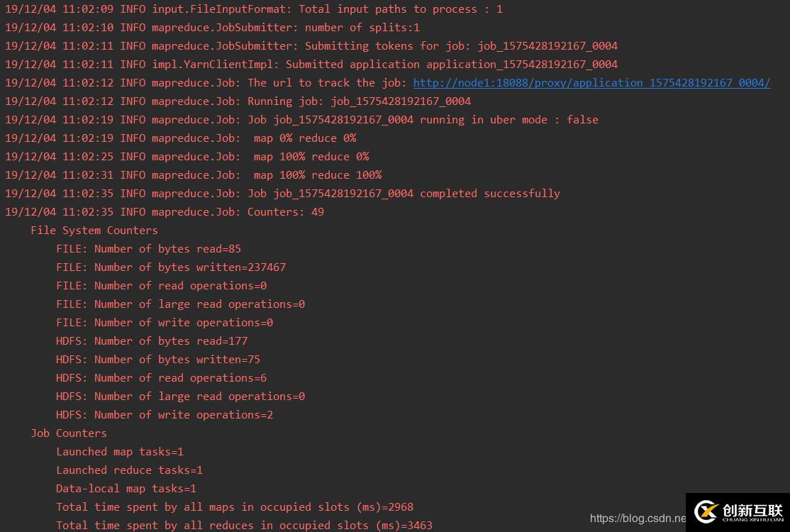This screenshot has width=790, height=532.
Task: Click the 'running in uber mode : false' line
Action: tap(301, 119)
